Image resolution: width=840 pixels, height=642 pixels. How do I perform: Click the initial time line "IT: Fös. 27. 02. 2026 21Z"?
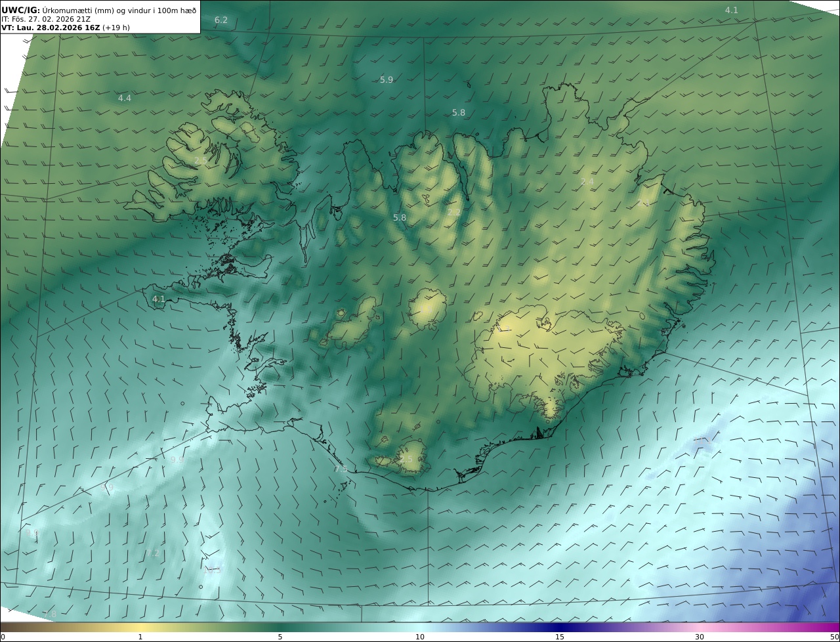click(x=46, y=19)
